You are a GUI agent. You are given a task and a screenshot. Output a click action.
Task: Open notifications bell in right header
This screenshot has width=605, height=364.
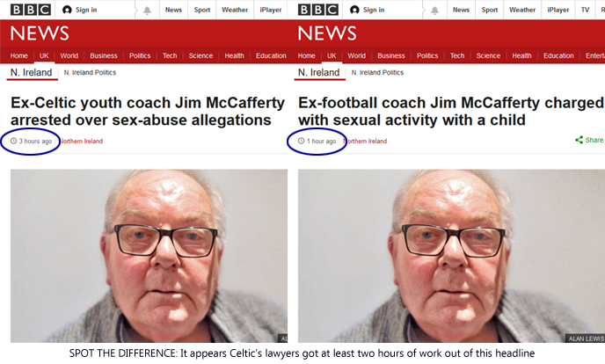[x=434, y=11]
